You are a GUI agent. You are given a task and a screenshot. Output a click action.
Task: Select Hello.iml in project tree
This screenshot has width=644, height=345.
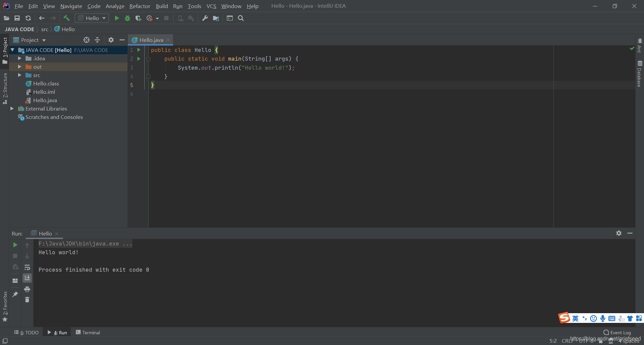point(44,92)
